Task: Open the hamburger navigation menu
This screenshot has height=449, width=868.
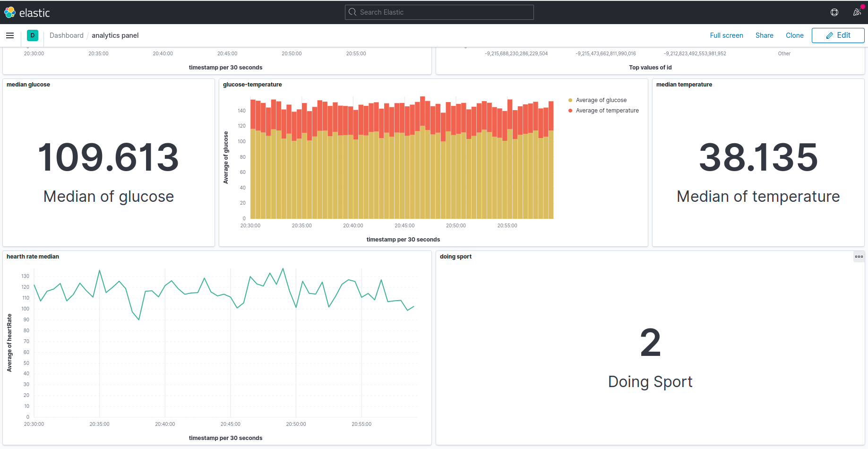Action: (10, 35)
